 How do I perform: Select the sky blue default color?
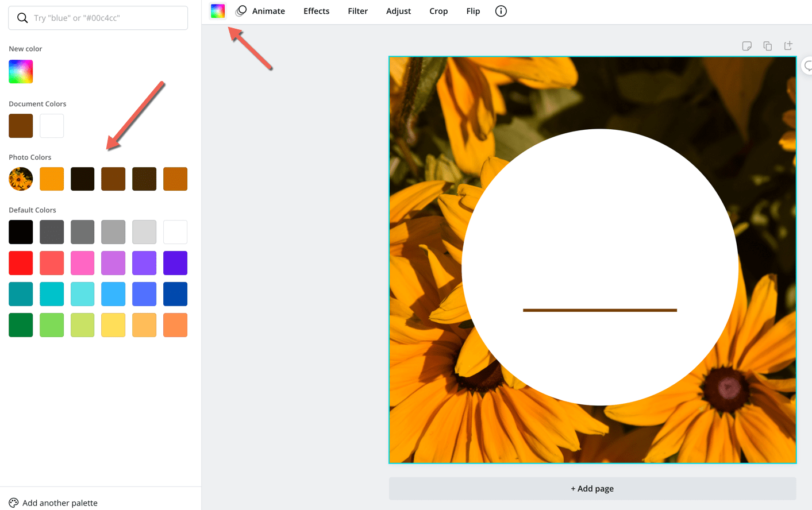113,294
